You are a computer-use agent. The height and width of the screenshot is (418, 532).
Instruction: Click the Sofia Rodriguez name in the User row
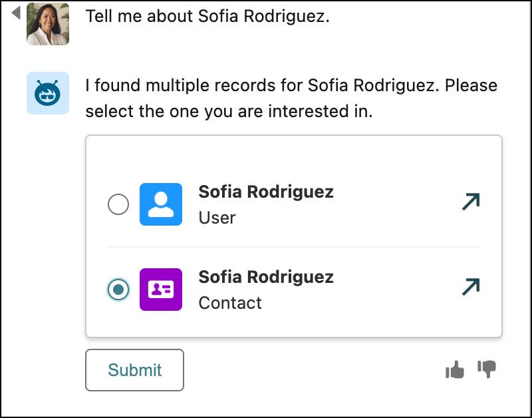coord(266,192)
